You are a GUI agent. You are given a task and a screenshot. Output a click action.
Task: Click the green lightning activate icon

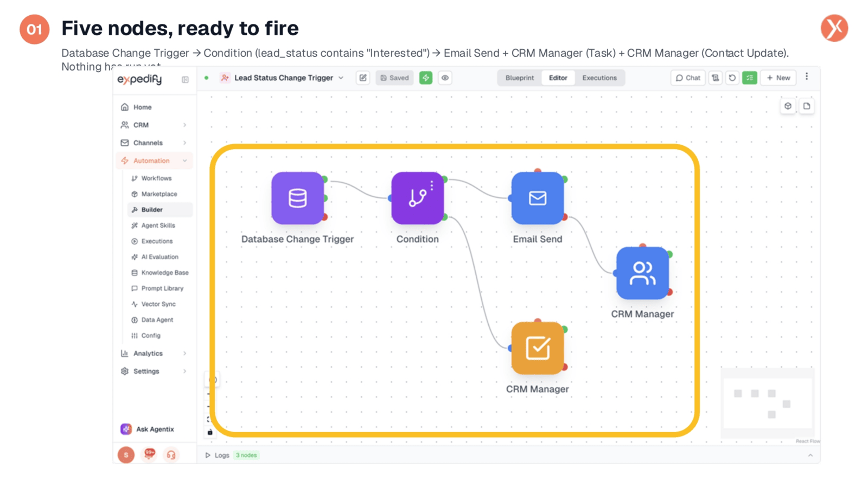pos(426,78)
